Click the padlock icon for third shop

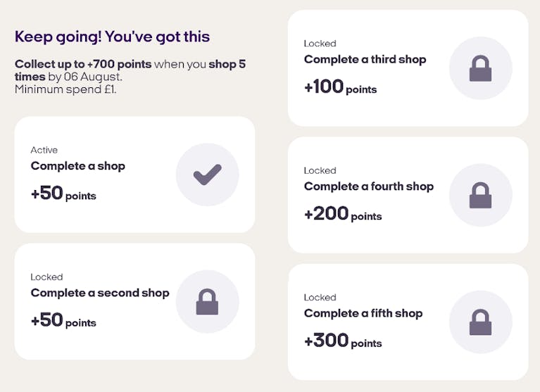point(480,68)
